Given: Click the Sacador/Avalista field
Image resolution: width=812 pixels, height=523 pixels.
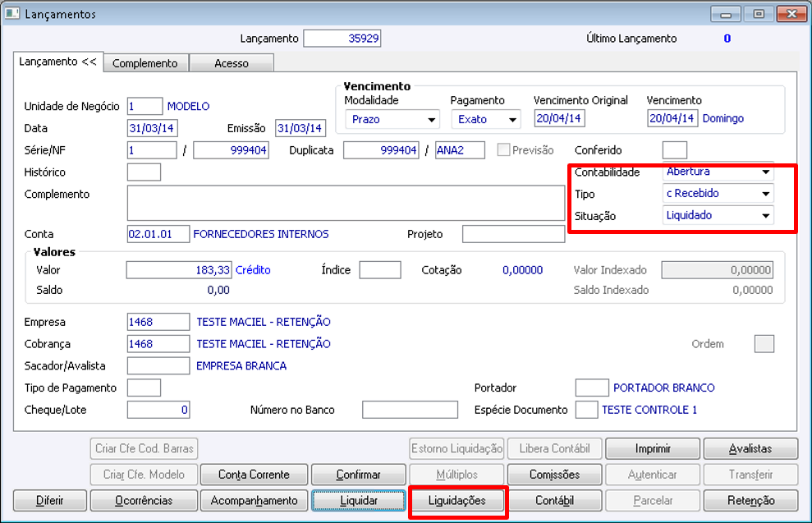Looking at the screenshot, I should (158, 365).
